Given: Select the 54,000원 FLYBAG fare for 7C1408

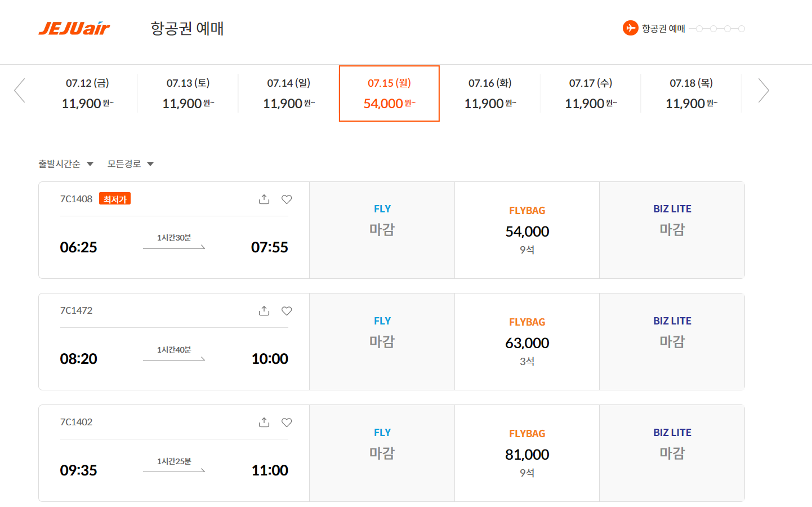Looking at the screenshot, I should click(x=527, y=230).
